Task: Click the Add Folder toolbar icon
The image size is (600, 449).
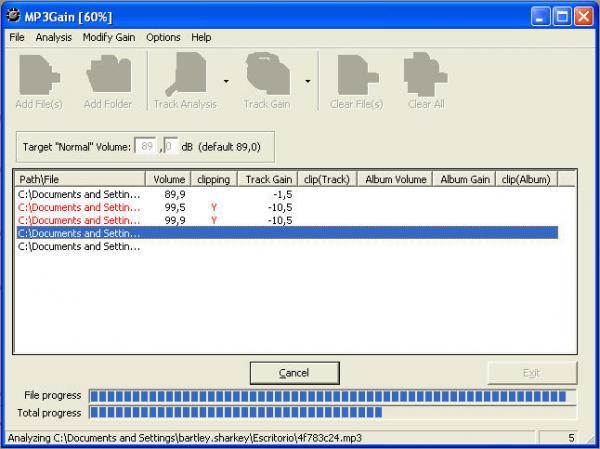Action: pos(109,73)
